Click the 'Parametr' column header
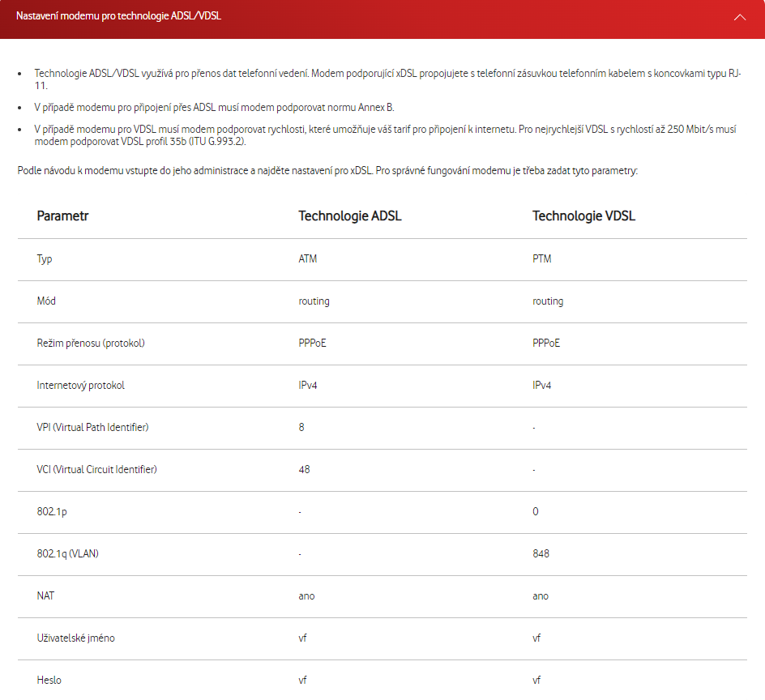 point(62,216)
